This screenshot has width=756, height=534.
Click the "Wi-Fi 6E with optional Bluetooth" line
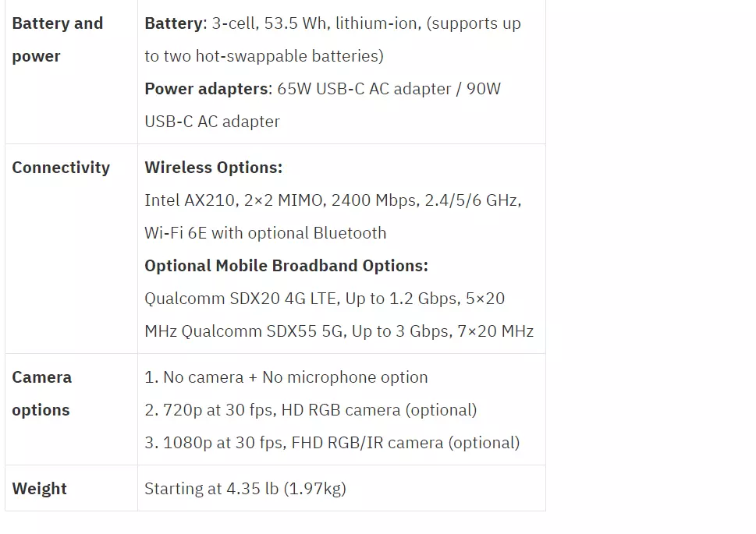click(x=265, y=233)
